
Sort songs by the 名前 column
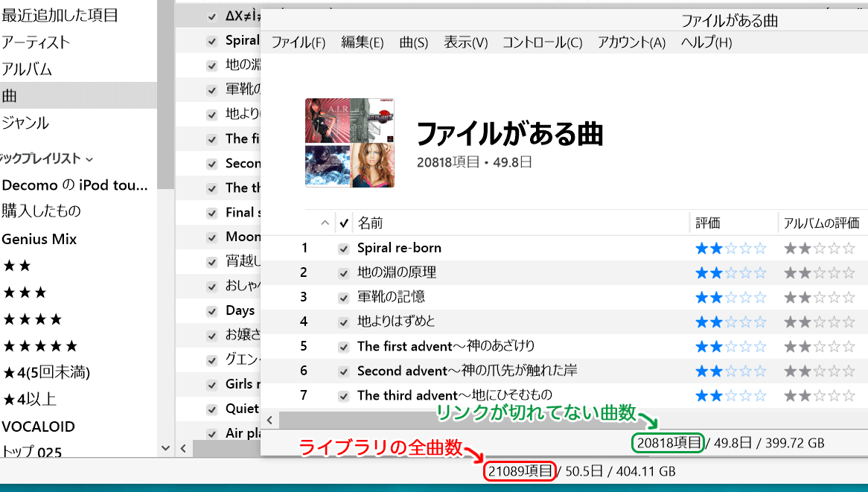[x=371, y=223]
